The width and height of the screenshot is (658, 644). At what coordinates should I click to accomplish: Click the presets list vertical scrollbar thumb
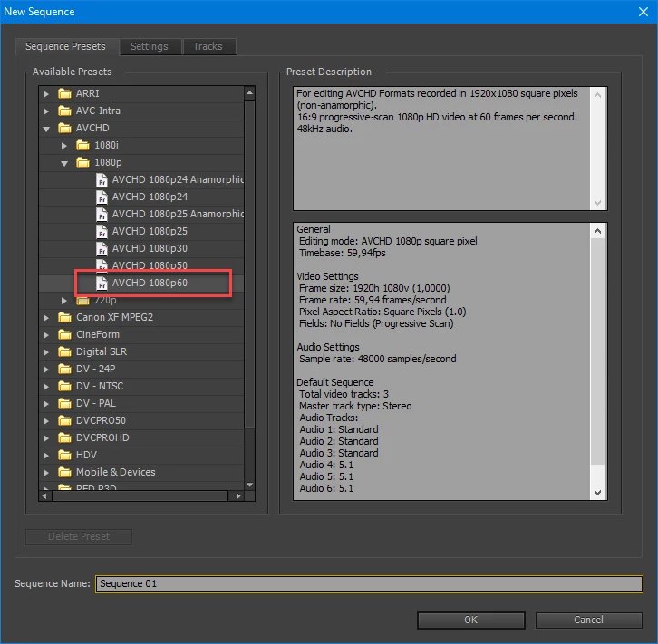pyautogui.click(x=249, y=264)
